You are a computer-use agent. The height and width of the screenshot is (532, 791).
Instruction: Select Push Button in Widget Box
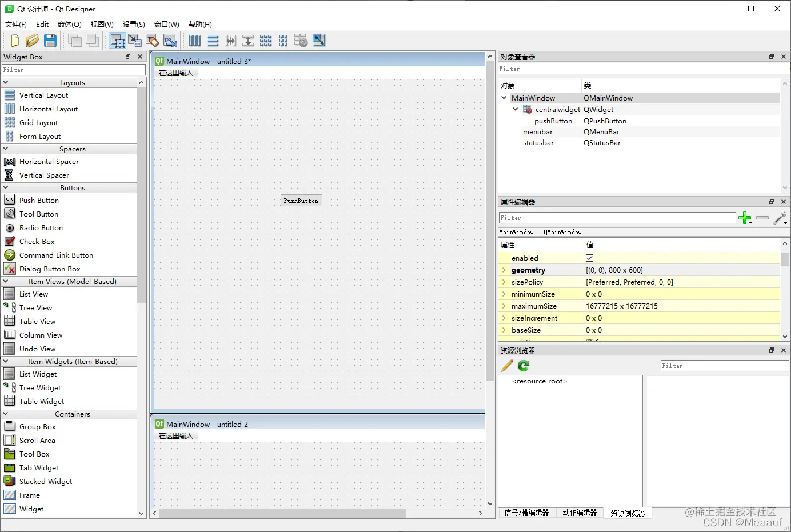pos(39,201)
